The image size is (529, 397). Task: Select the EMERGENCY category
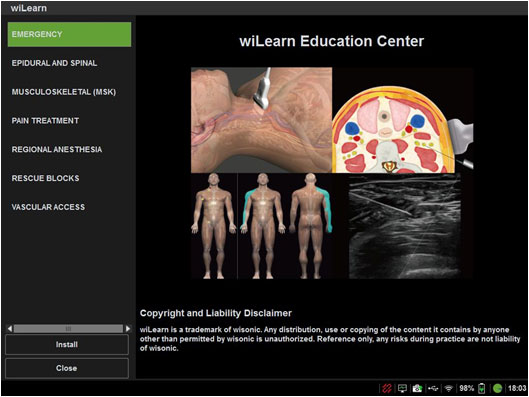[x=69, y=34]
